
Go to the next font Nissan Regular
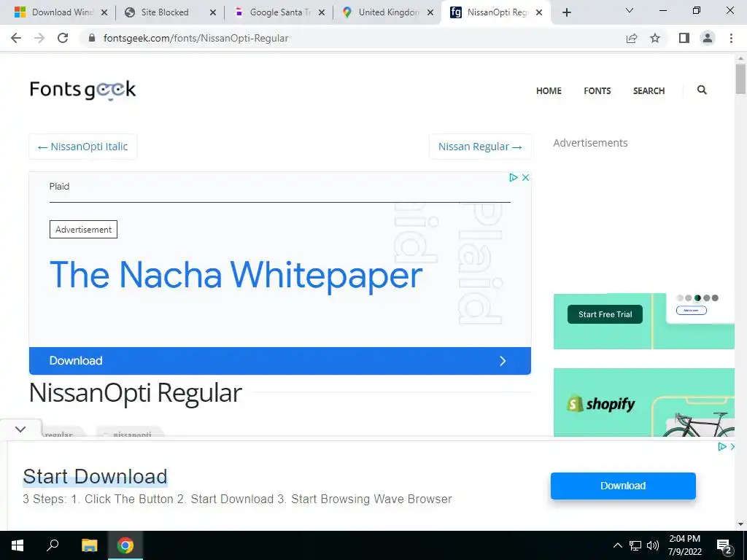pyautogui.click(x=480, y=147)
